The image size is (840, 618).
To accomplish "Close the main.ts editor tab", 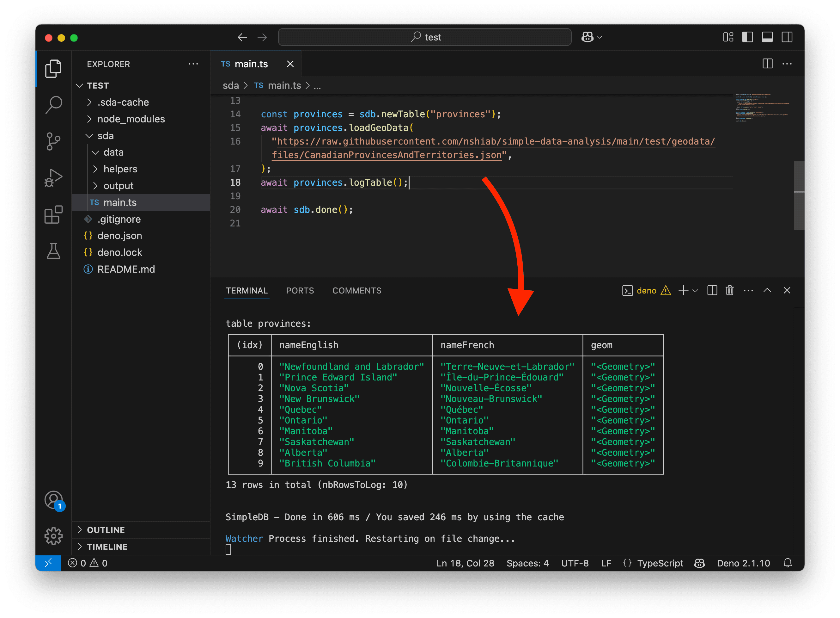I will point(290,64).
